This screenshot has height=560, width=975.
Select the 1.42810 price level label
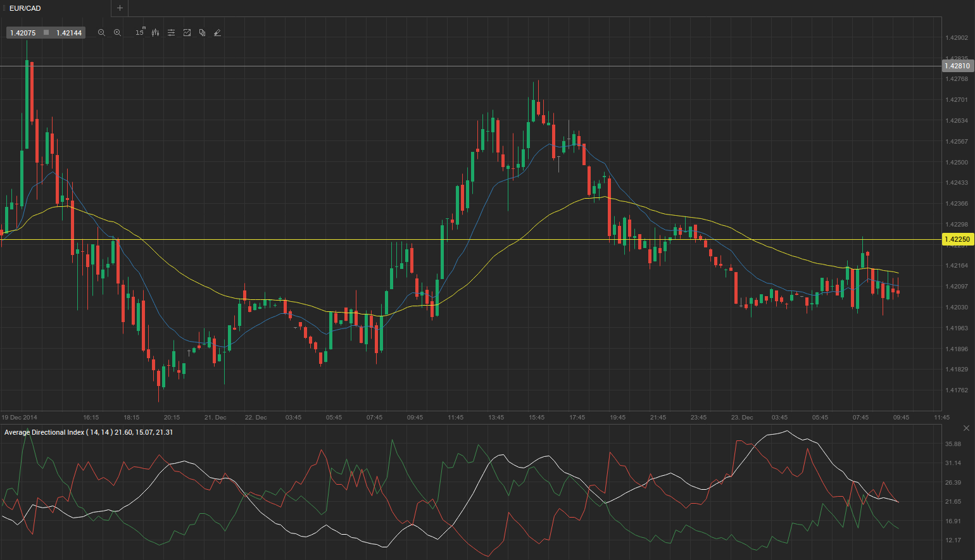[x=957, y=66]
